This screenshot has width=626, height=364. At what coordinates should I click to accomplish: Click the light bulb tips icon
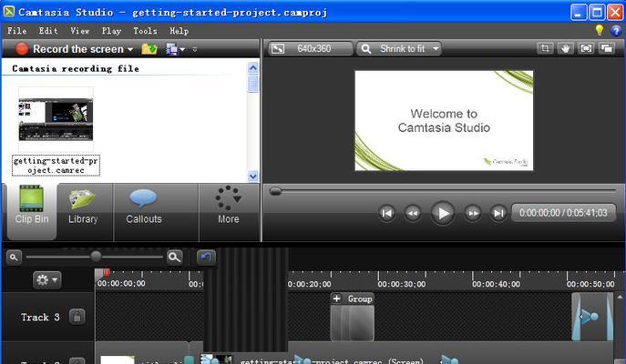(600, 30)
